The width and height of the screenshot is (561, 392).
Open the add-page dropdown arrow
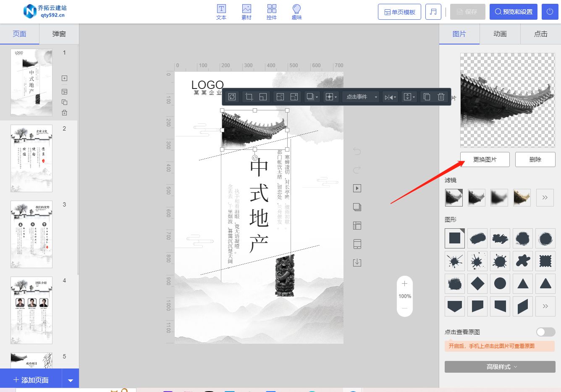(x=71, y=380)
